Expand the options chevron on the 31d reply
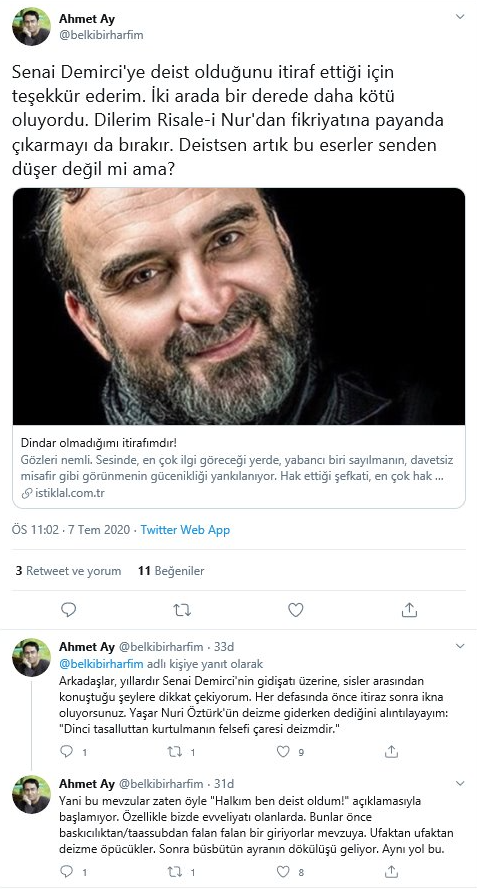The width and height of the screenshot is (477, 889). (x=460, y=784)
